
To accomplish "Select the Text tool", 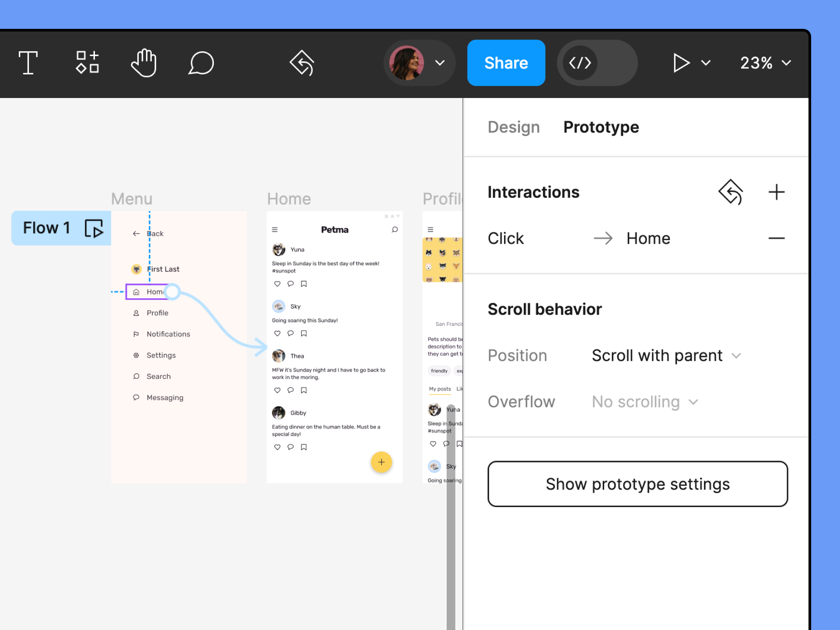I will point(28,63).
